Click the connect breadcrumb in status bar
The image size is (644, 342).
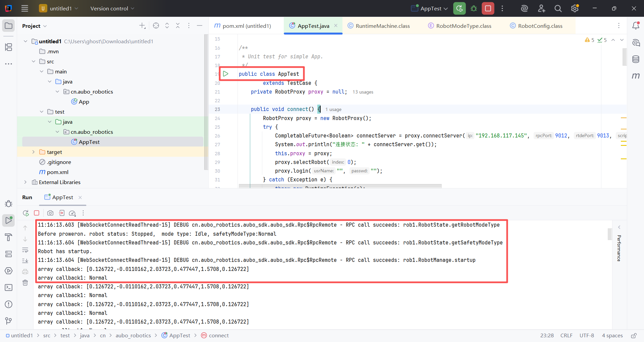[218, 335]
